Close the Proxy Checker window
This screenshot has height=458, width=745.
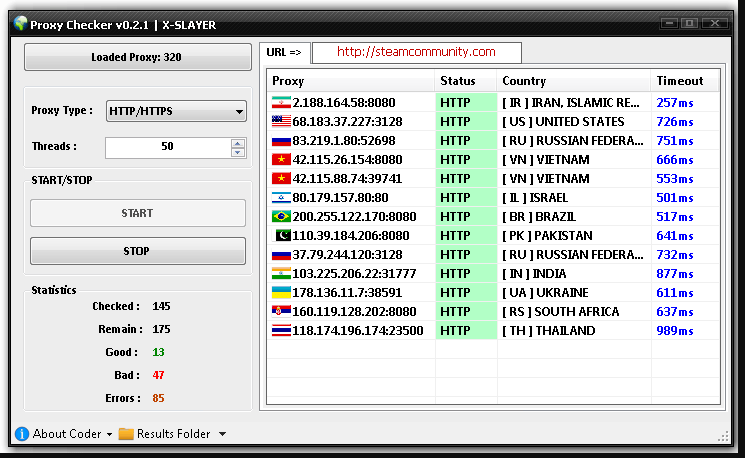coord(715,23)
